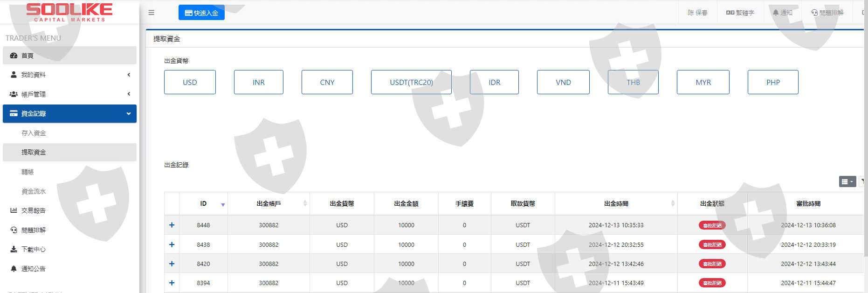
Task: Open the 繁體字 language switcher
Action: point(740,13)
